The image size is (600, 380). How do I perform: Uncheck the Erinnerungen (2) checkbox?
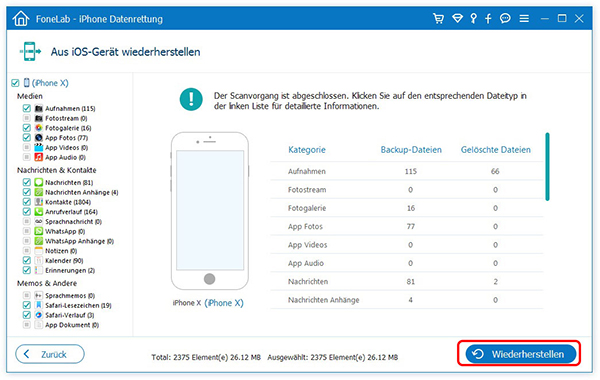tap(26, 270)
